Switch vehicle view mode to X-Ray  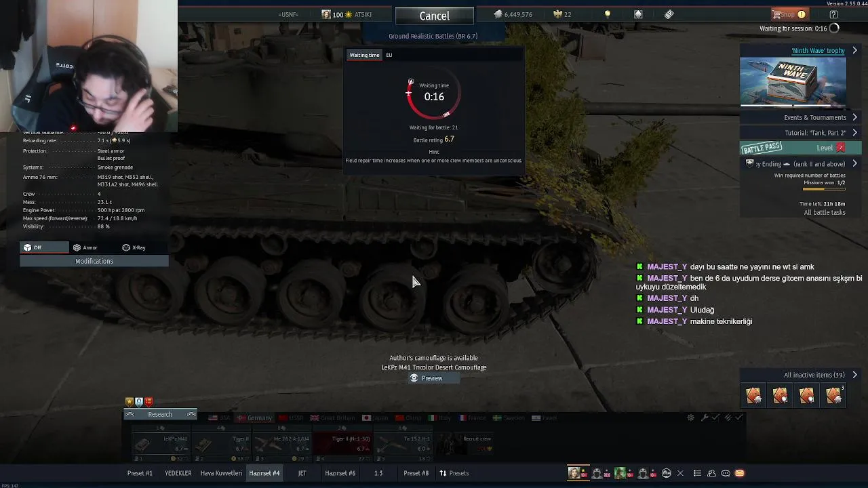point(134,247)
